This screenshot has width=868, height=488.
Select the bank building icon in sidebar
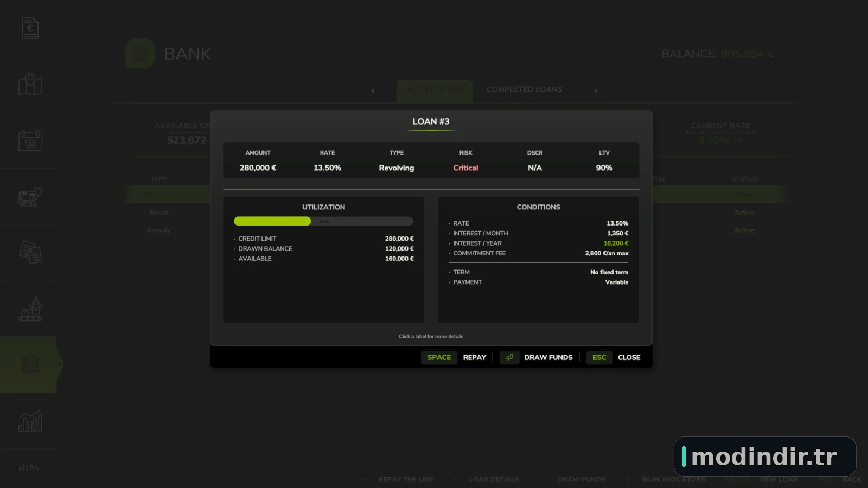pyautogui.click(x=30, y=364)
